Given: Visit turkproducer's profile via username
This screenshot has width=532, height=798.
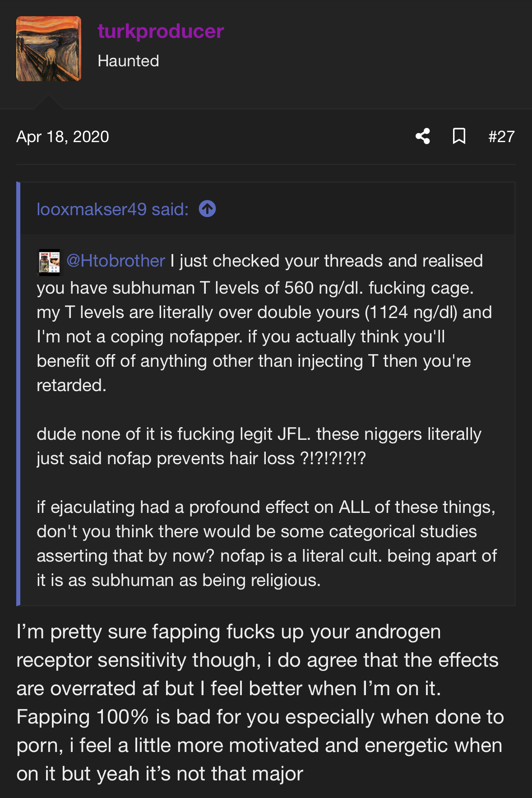Looking at the screenshot, I should point(161,31).
